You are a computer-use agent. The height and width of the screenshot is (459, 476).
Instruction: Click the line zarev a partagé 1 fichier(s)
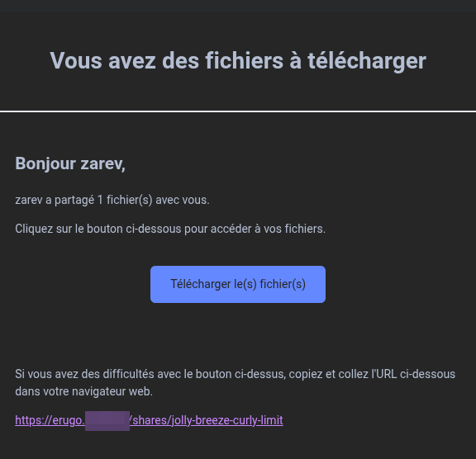point(112,200)
